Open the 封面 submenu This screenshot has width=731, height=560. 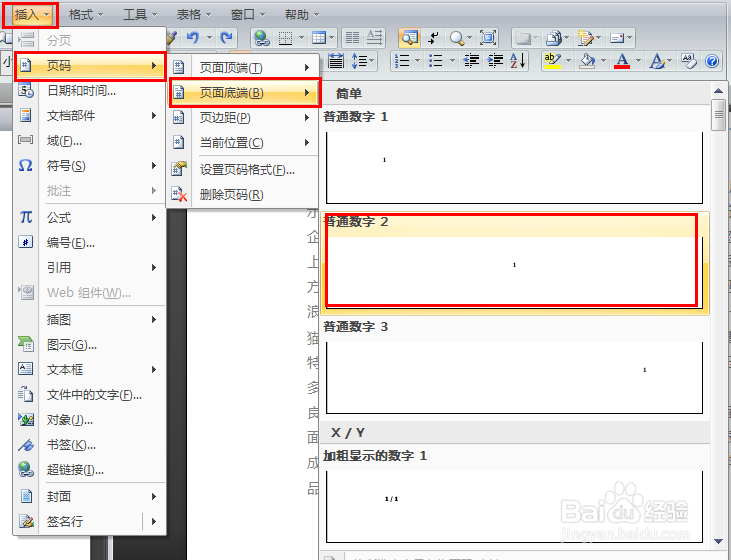(x=90, y=497)
